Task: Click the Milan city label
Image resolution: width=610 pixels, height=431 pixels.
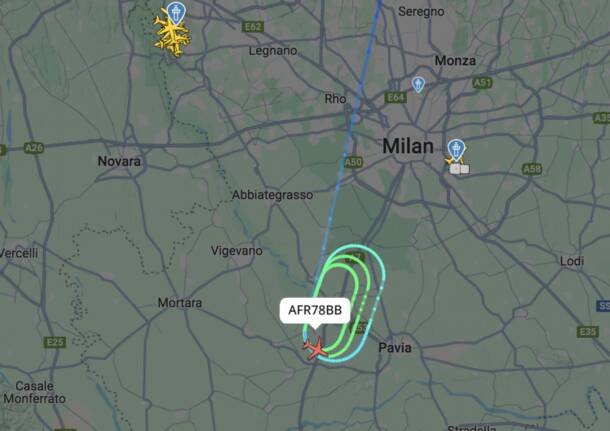Action: pos(408,147)
